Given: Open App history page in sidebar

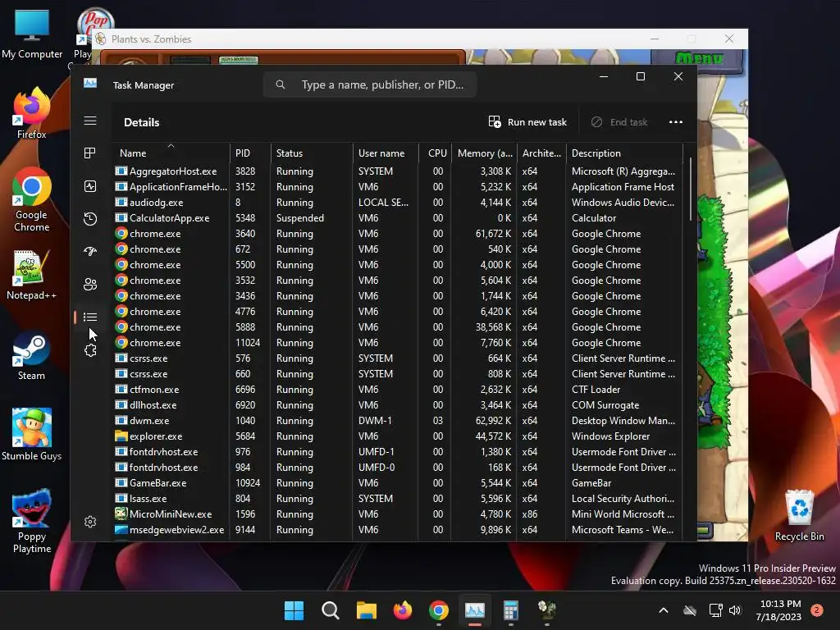Looking at the screenshot, I should [x=90, y=218].
